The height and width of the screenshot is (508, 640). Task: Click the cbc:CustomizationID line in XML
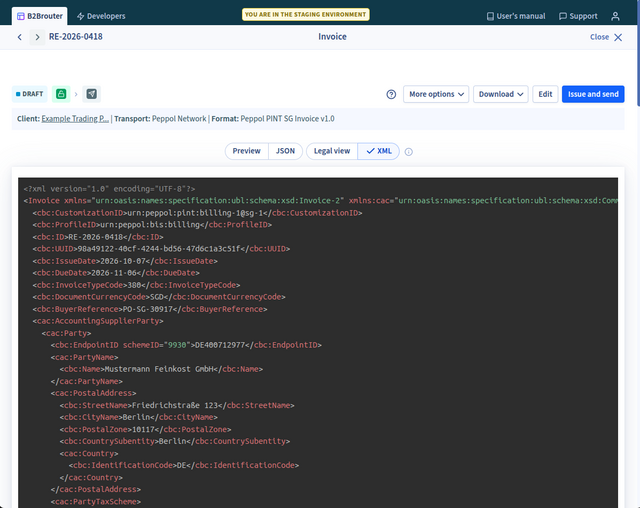[x=197, y=213]
